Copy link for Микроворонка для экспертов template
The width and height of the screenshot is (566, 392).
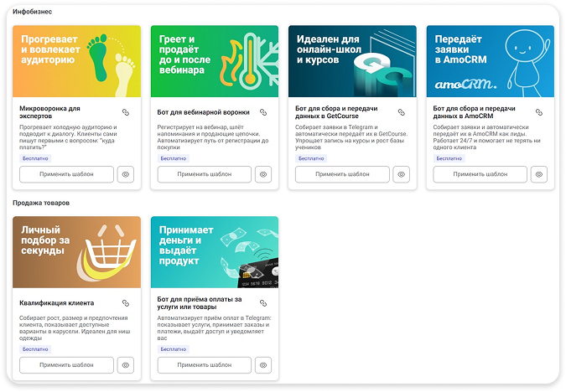click(126, 112)
